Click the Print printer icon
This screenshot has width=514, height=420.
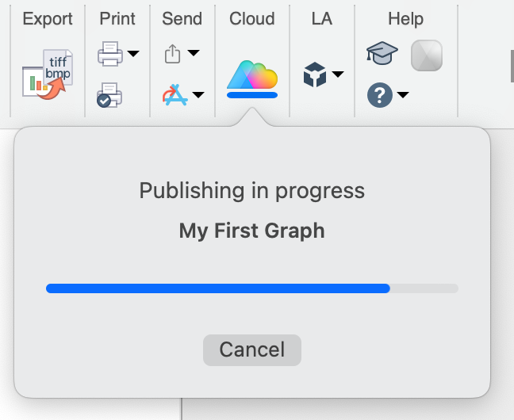tap(109, 54)
